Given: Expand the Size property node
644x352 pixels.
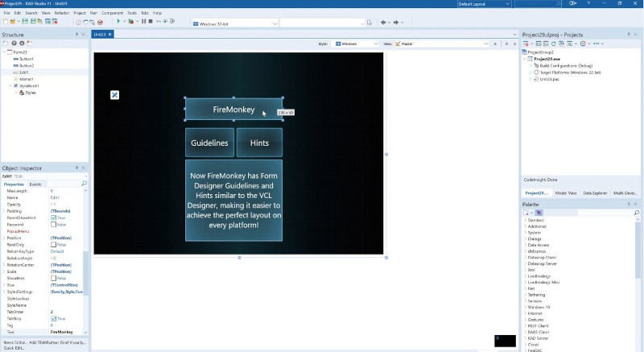Looking at the screenshot, I should tap(4, 285).
